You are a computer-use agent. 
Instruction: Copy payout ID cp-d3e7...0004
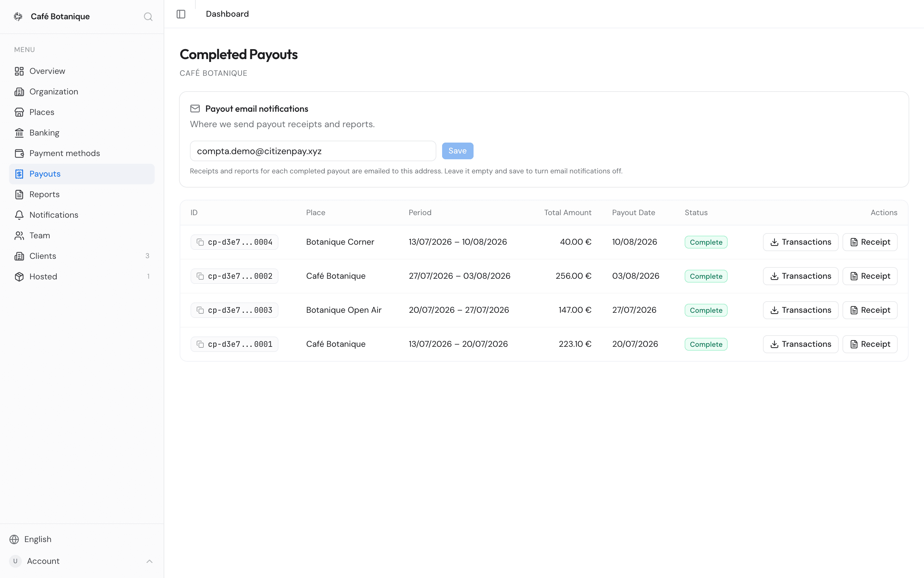point(200,242)
